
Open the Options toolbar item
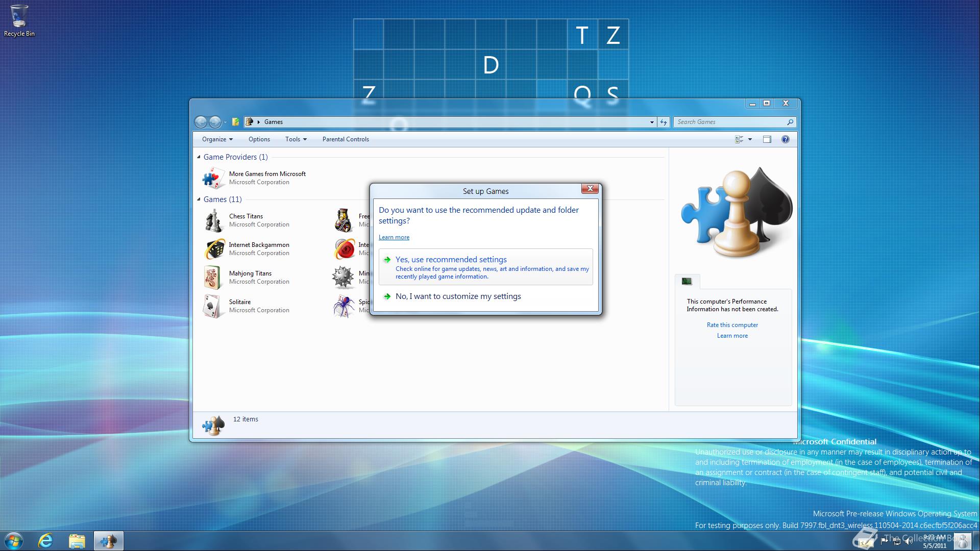point(259,139)
